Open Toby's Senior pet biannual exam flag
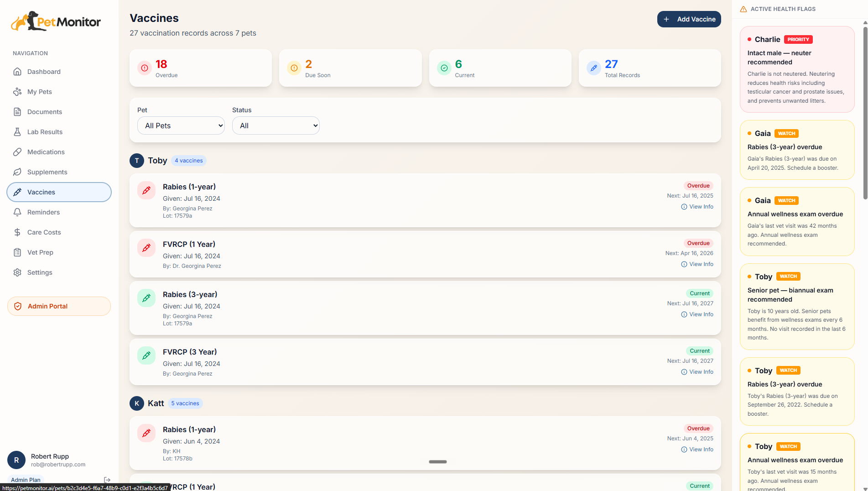868x491 pixels. click(x=797, y=307)
